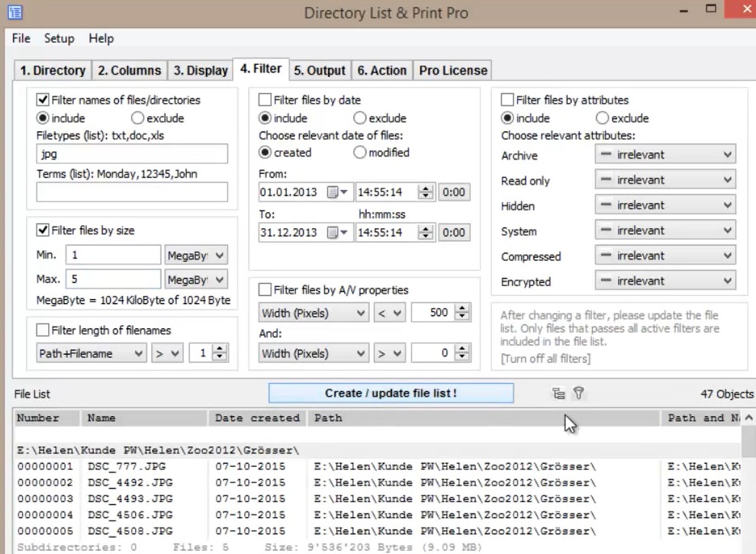Viewport: 756px width, 554px height.
Task: Enable Filter length of filenames checkbox
Action: (x=43, y=330)
